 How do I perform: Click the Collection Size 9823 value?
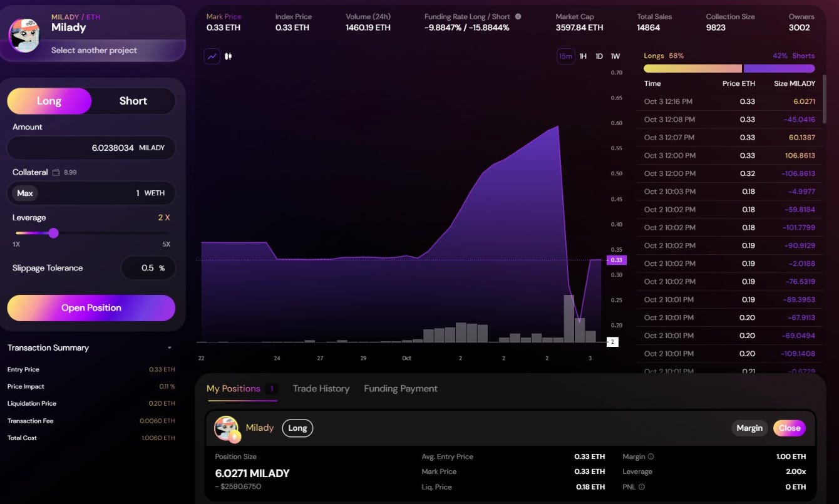716,28
